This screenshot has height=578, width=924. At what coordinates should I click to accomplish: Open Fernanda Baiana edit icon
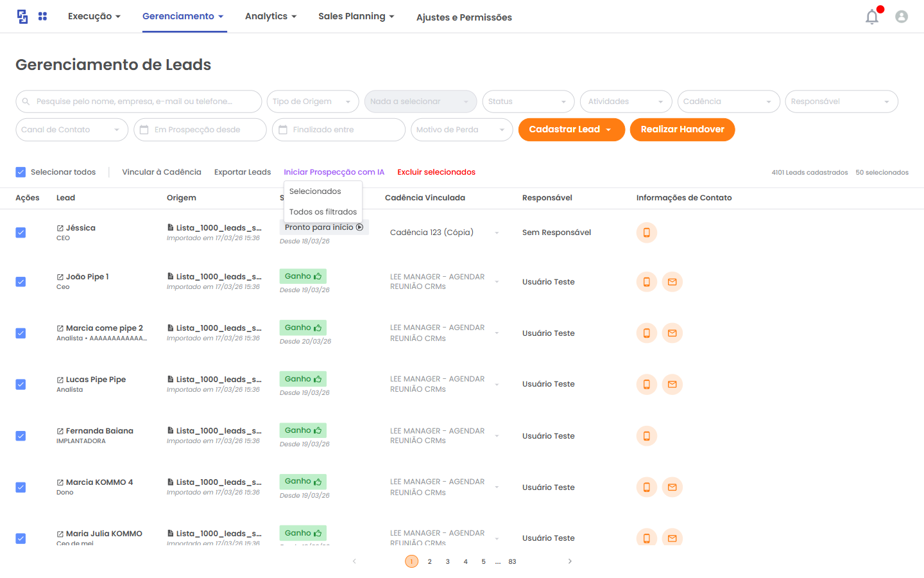pyautogui.click(x=60, y=432)
